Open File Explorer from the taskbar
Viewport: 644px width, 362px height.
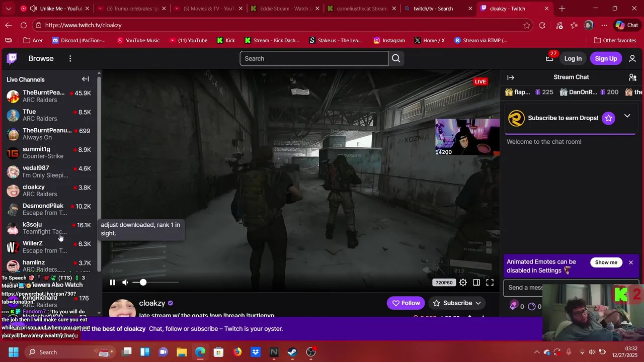coord(182,352)
